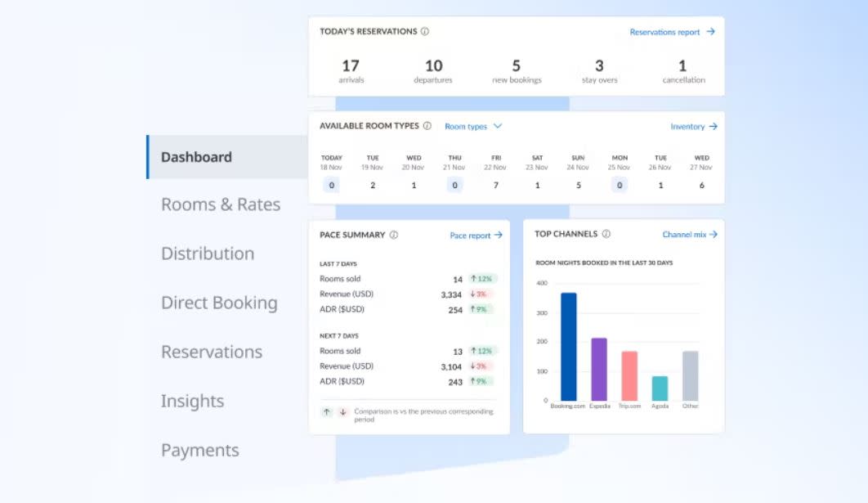The image size is (868, 503).
Task: Open the Available Room Types info tooltip
Action: pos(428,127)
